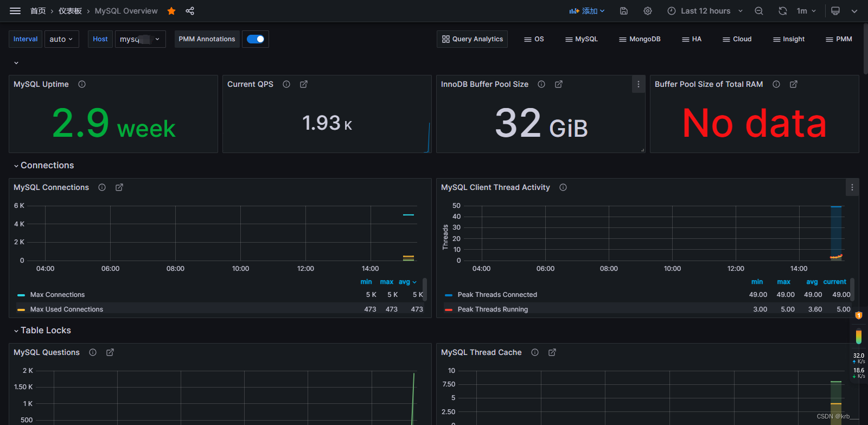Open the HA dashboards menu
The height and width of the screenshot is (425, 868).
click(692, 39)
